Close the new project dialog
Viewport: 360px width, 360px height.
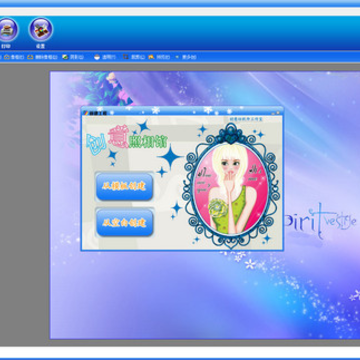[x=278, y=113]
